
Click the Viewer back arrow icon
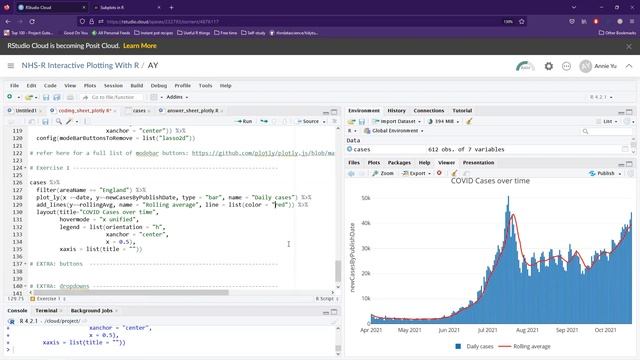[351, 173]
